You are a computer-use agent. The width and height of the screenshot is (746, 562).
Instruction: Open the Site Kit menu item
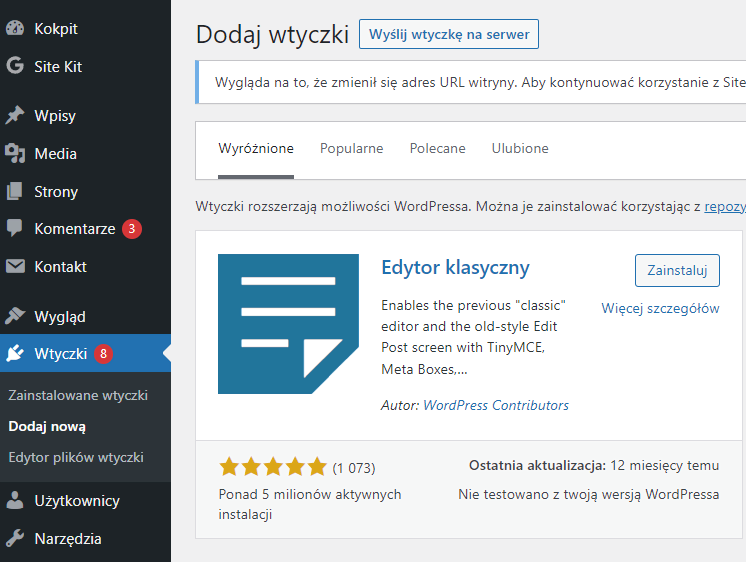pyautogui.click(x=85, y=66)
